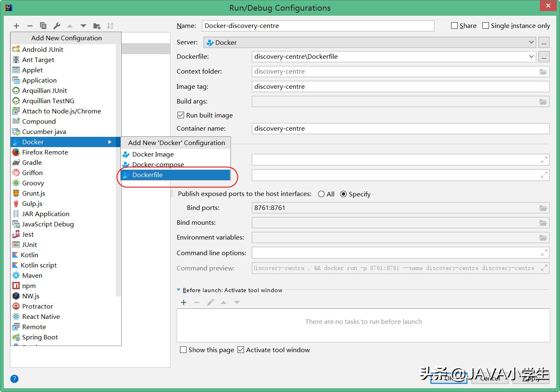Viewport: 560px width, 392px height.
Task: Click the folder icon in Environment variables field
Action: pos(543,238)
